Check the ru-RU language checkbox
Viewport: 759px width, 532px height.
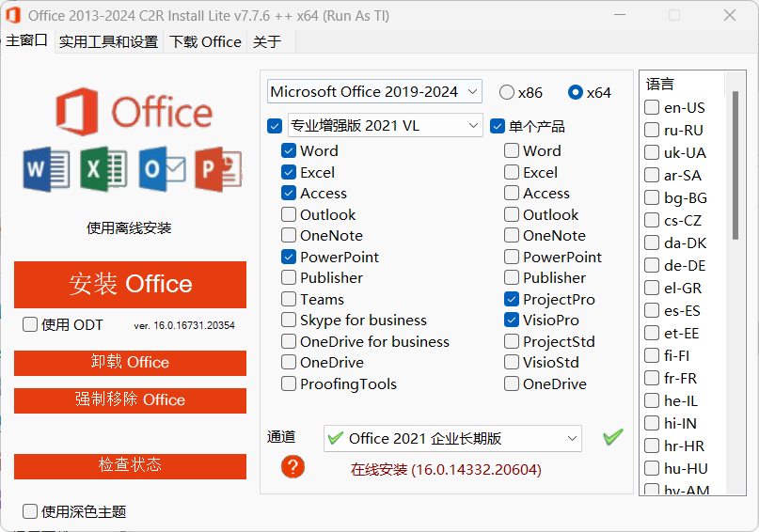point(652,130)
